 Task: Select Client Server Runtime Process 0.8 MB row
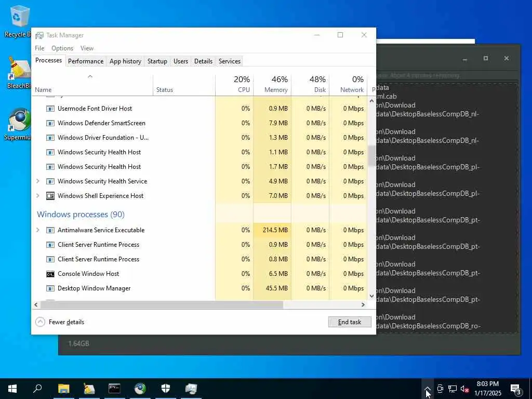coord(199,259)
